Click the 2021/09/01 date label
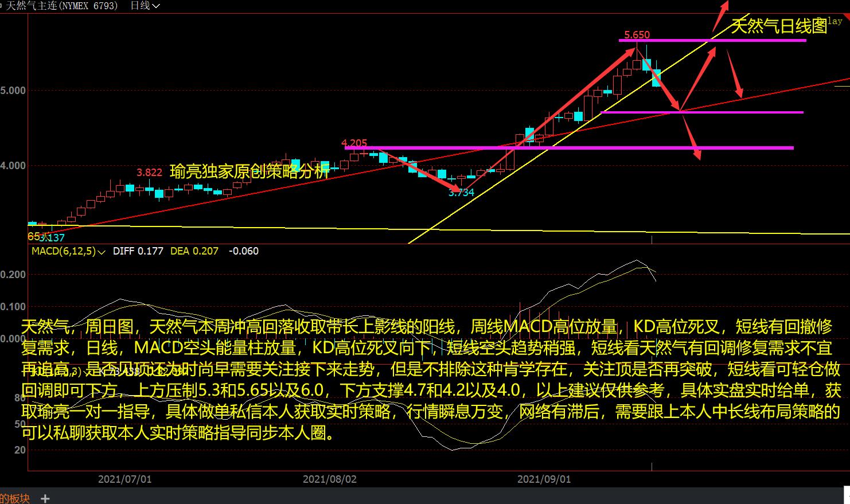The height and width of the screenshot is (504, 850). click(x=544, y=479)
